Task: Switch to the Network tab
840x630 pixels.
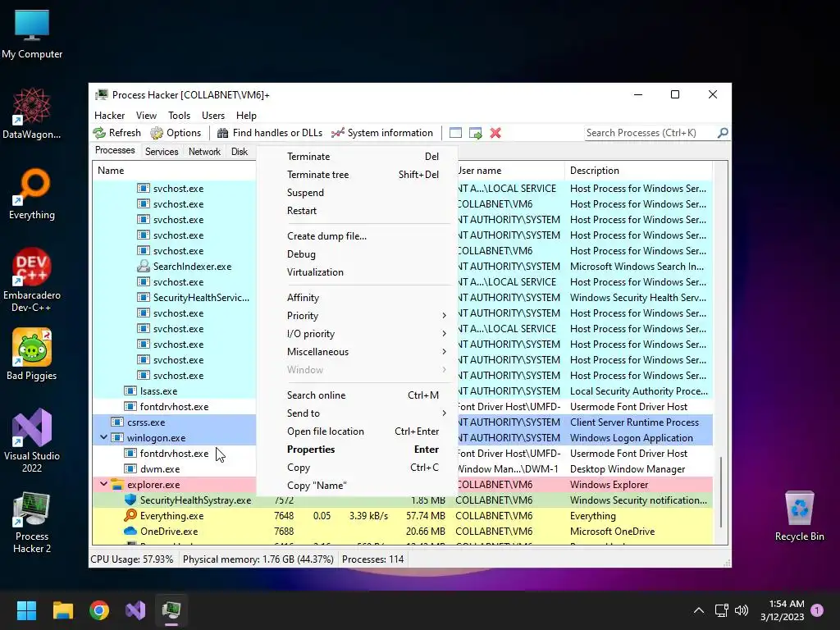Action: click(204, 152)
